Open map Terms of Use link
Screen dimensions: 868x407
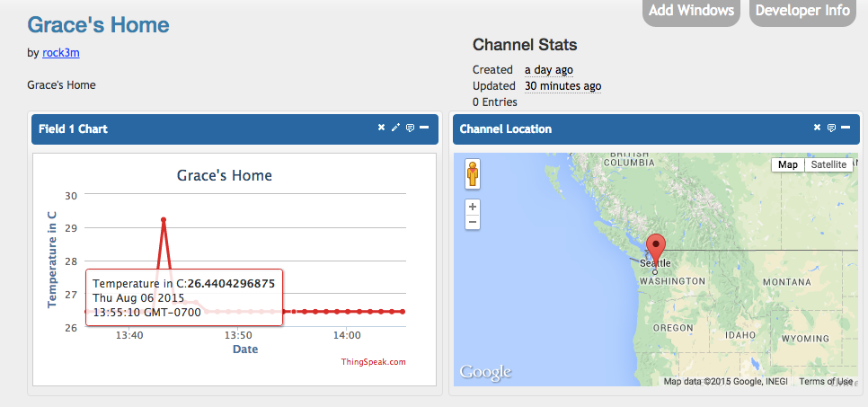coord(826,382)
